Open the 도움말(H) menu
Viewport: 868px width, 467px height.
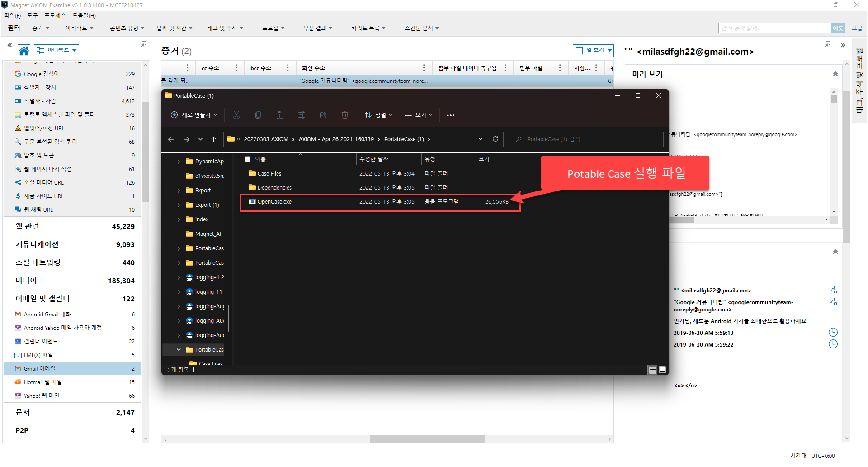click(x=84, y=15)
